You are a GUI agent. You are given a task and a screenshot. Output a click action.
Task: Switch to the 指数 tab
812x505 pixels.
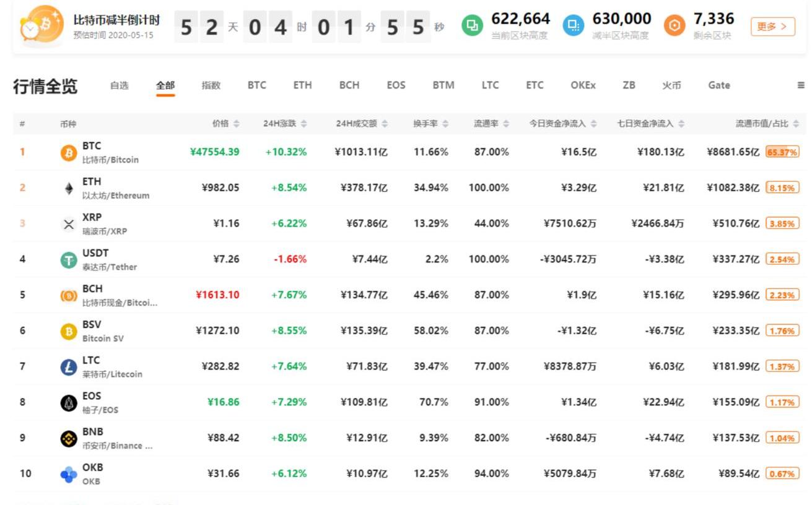(211, 85)
